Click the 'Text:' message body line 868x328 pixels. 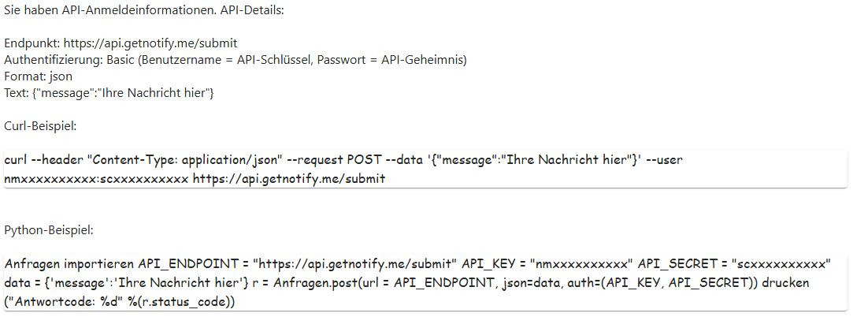[x=109, y=93]
